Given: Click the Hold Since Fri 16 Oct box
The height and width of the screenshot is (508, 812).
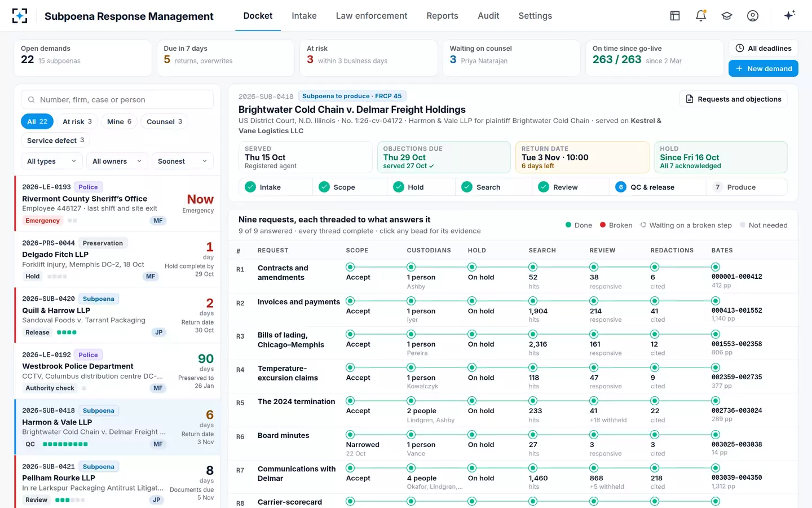Looking at the screenshot, I should pos(721,157).
